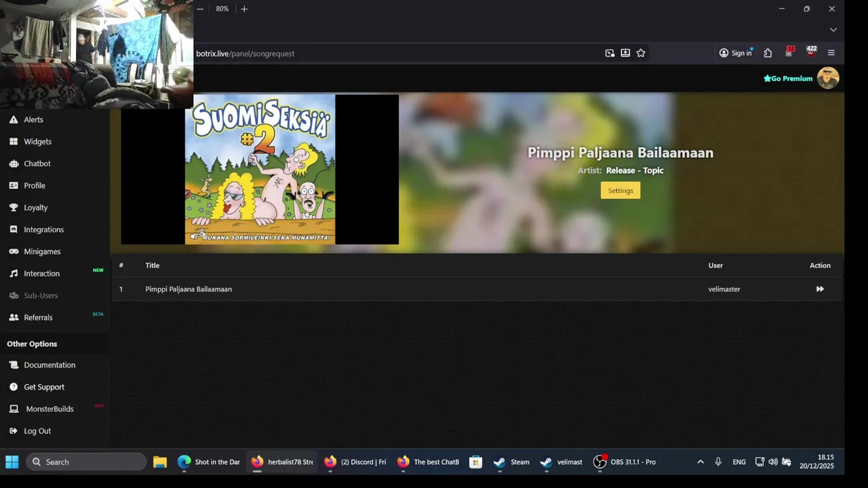Image resolution: width=868 pixels, height=488 pixels.
Task: Open the volume tray icon
Action: [x=773, y=462]
